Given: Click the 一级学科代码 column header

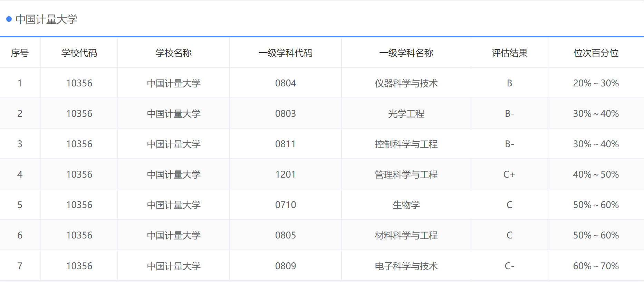Looking at the screenshot, I should 286,53.
